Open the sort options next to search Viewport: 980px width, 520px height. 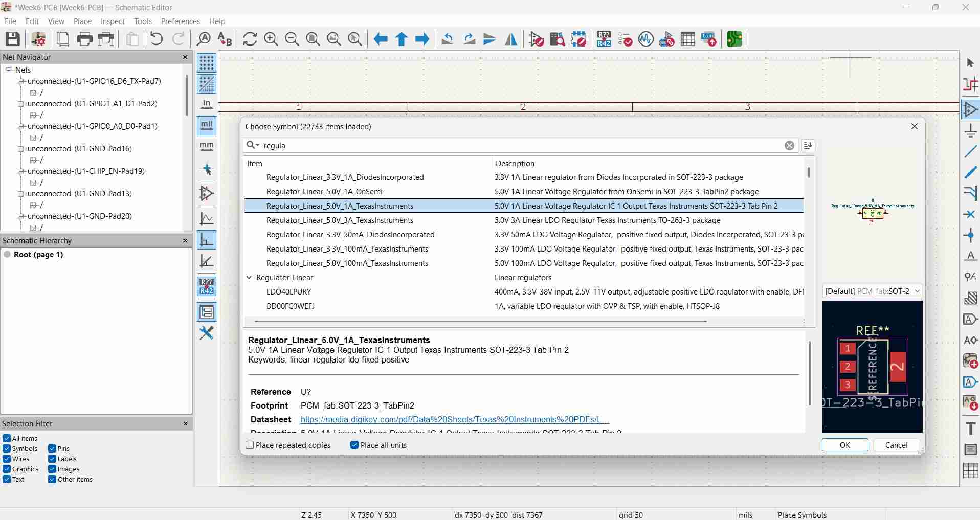808,146
